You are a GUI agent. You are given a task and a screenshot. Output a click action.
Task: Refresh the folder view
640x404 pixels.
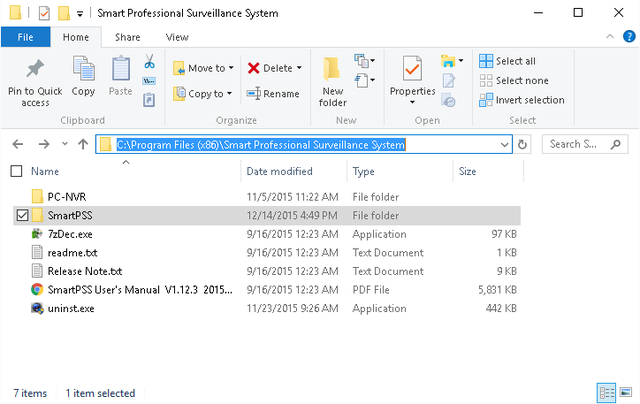coord(523,144)
